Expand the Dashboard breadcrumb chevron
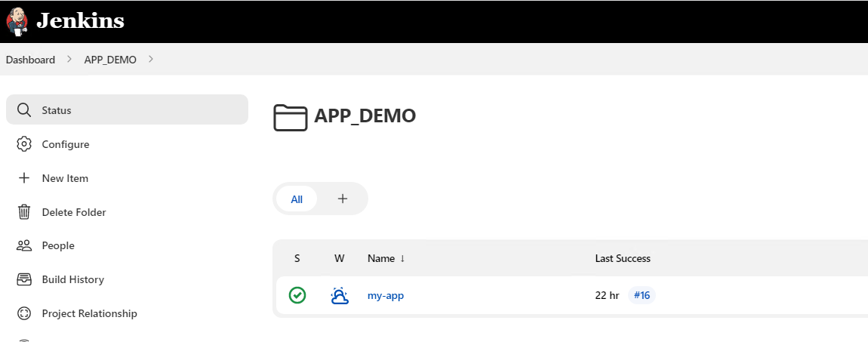Screen dimensions: 868x342 [69, 60]
